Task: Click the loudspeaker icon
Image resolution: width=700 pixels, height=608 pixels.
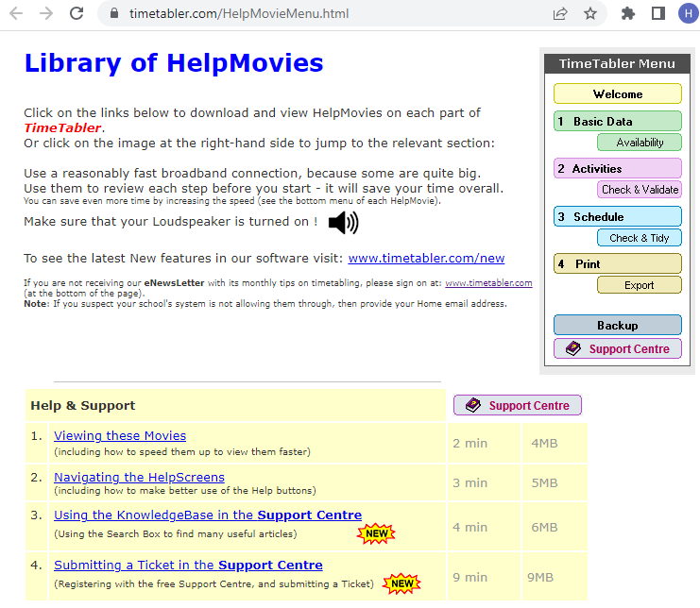Action: (343, 223)
